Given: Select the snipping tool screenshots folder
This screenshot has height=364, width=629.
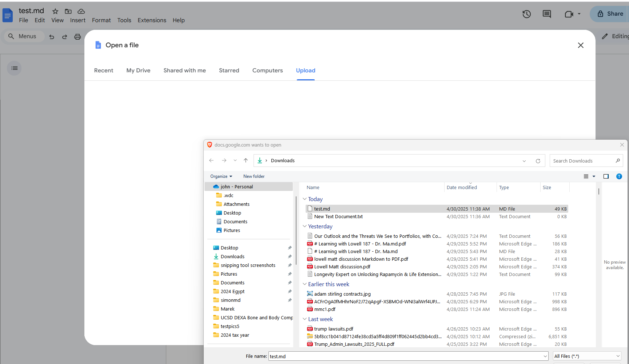Looking at the screenshot, I should [248, 265].
